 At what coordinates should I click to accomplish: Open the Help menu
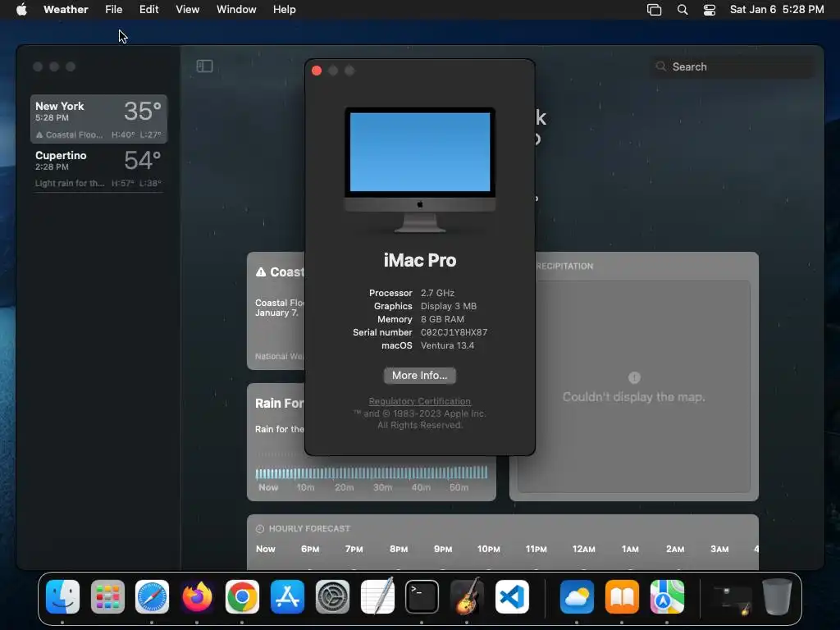[x=284, y=10]
